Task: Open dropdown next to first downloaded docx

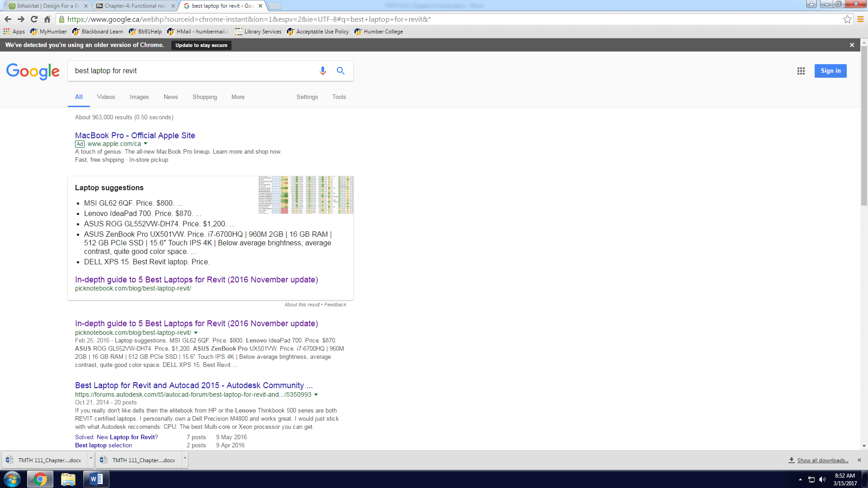Action: click(x=91, y=459)
